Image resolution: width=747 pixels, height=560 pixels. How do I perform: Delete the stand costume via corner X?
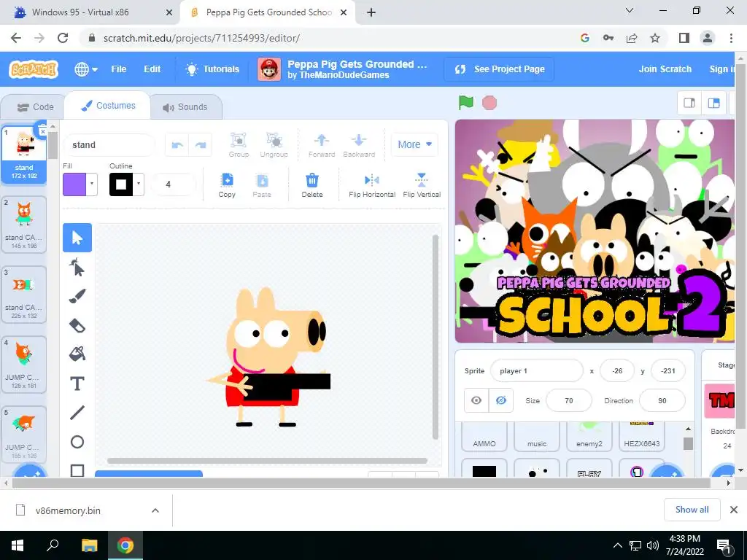[42, 131]
